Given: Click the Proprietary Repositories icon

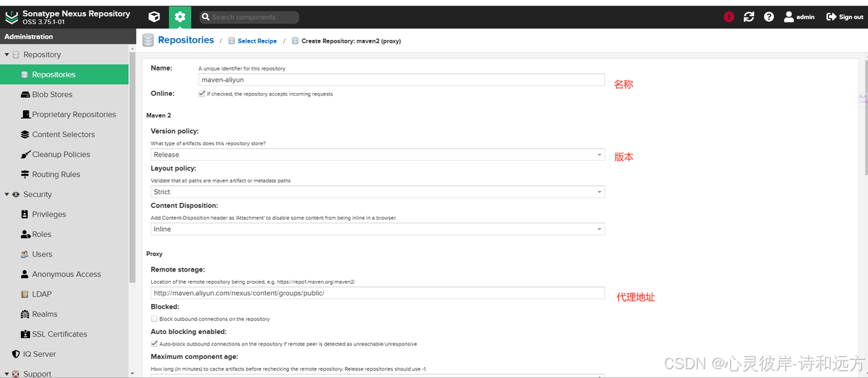Looking at the screenshot, I should (x=25, y=115).
